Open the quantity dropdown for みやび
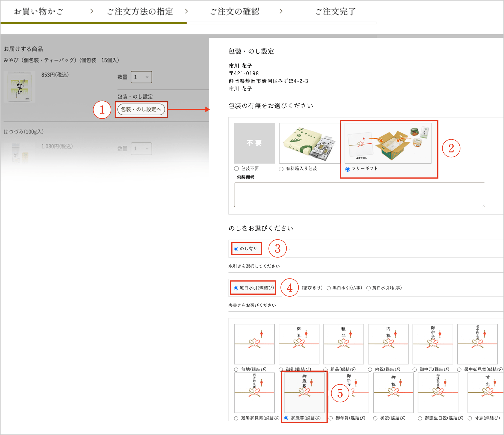 (141, 77)
